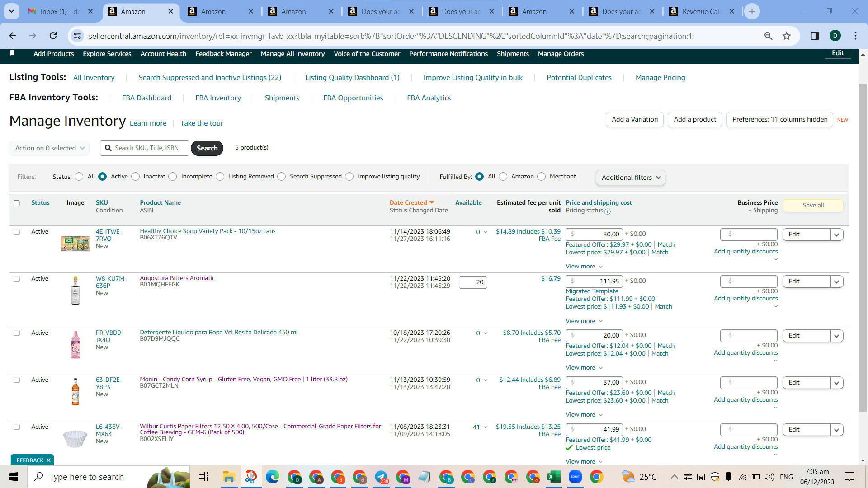Screen dimensions: 868x488
Task: Expand View more for Angostura Bitters row
Action: 584,321
